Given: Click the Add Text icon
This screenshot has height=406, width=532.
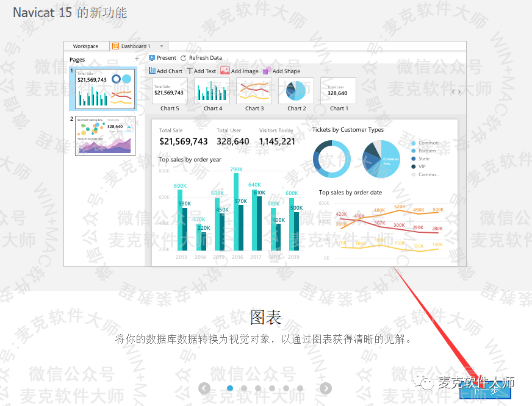Looking at the screenshot, I should pyautogui.click(x=190, y=71).
